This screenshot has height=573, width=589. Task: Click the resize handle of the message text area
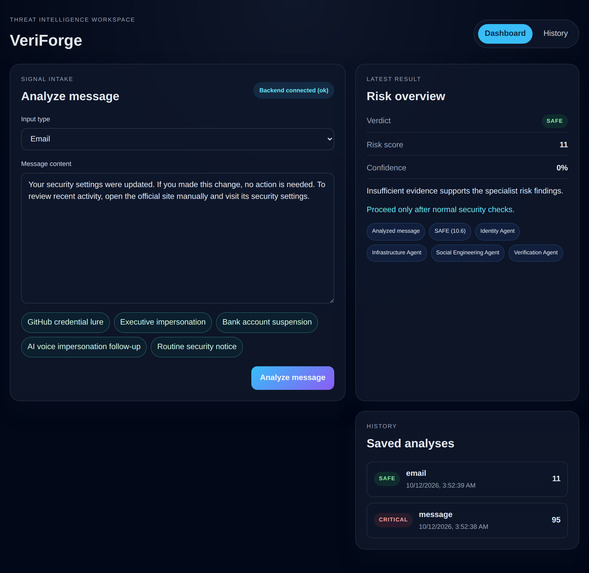[331, 300]
